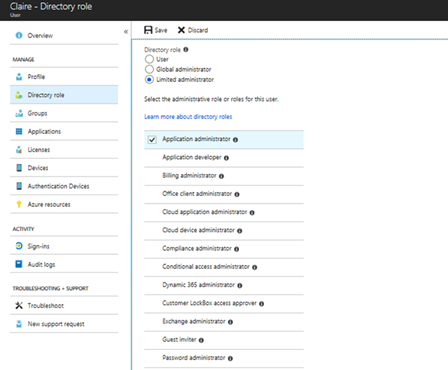The image size is (448, 370).
Task: Open the Authentication Devices menu item
Action: pyautogui.click(x=64, y=186)
